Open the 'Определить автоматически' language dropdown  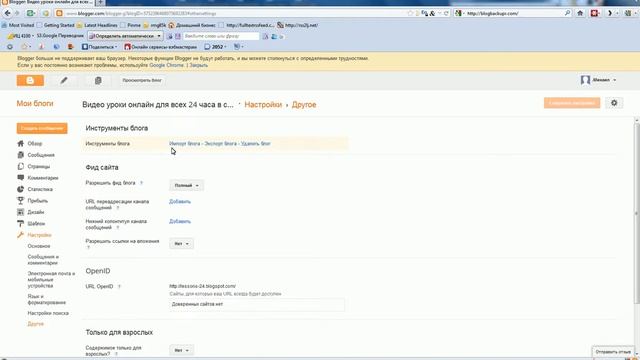[x=125, y=36]
